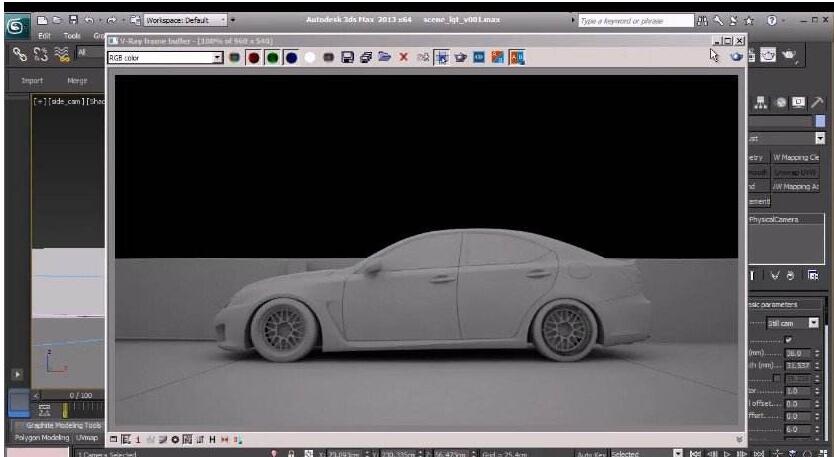Clear the frame buffer with red X
Screen dimensions: 834x457
[404, 58]
